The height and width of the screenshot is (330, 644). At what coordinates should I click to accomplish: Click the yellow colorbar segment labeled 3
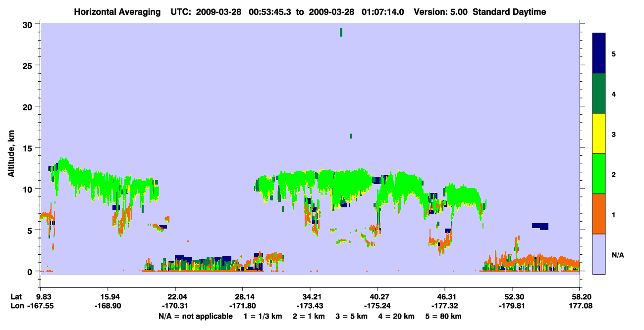pos(599,134)
